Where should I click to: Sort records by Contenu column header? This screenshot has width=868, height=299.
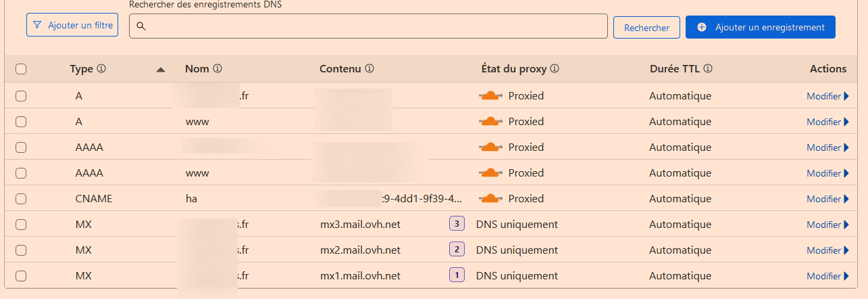[340, 69]
